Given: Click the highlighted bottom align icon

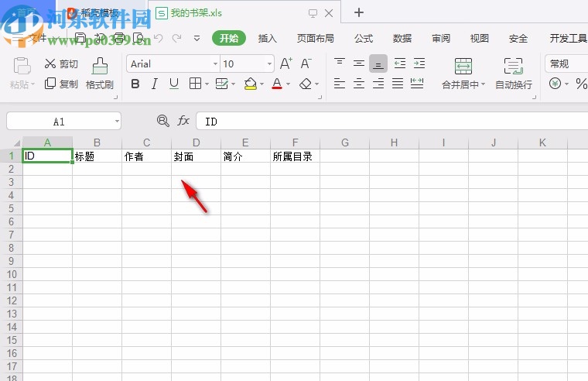Looking at the screenshot, I should coord(378,63).
